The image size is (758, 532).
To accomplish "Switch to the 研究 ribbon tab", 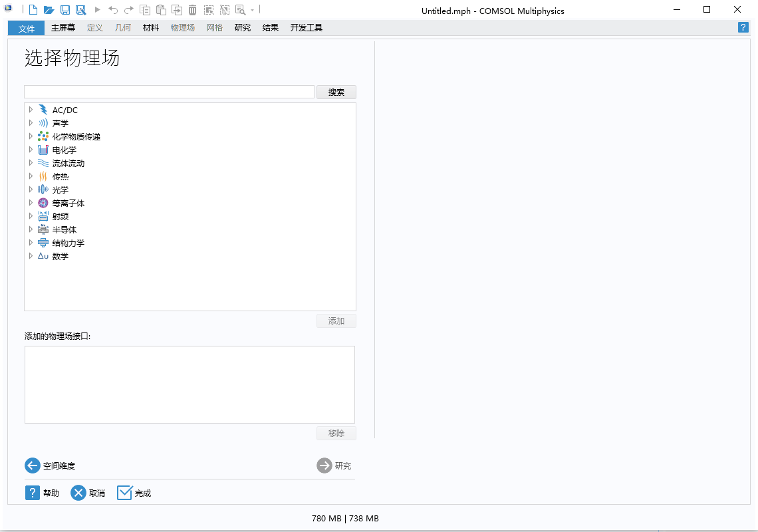I will point(243,28).
